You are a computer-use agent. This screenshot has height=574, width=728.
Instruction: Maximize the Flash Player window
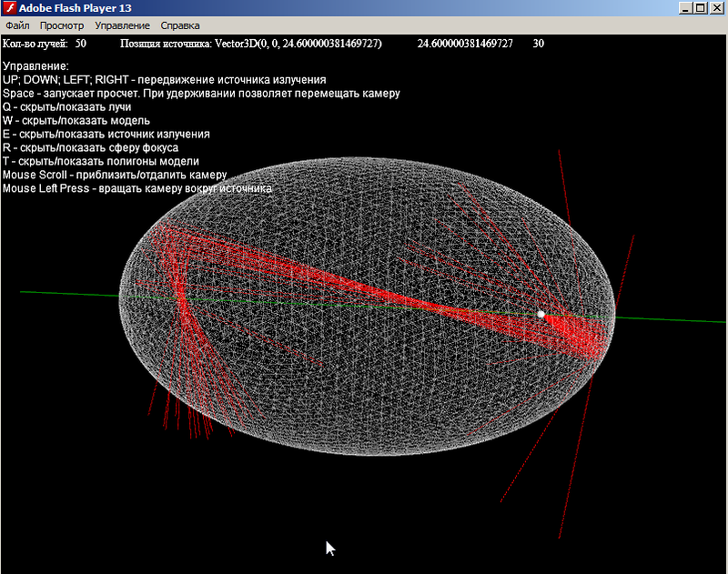coord(700,8)
